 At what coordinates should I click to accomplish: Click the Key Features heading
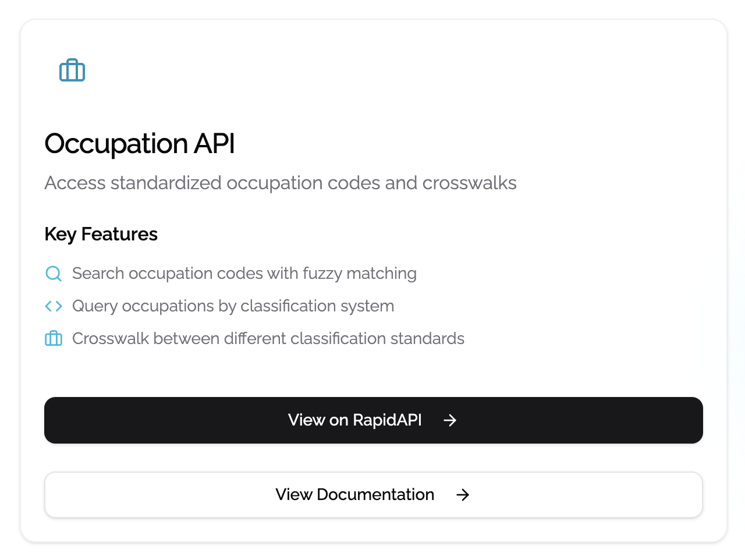[101, 234]
